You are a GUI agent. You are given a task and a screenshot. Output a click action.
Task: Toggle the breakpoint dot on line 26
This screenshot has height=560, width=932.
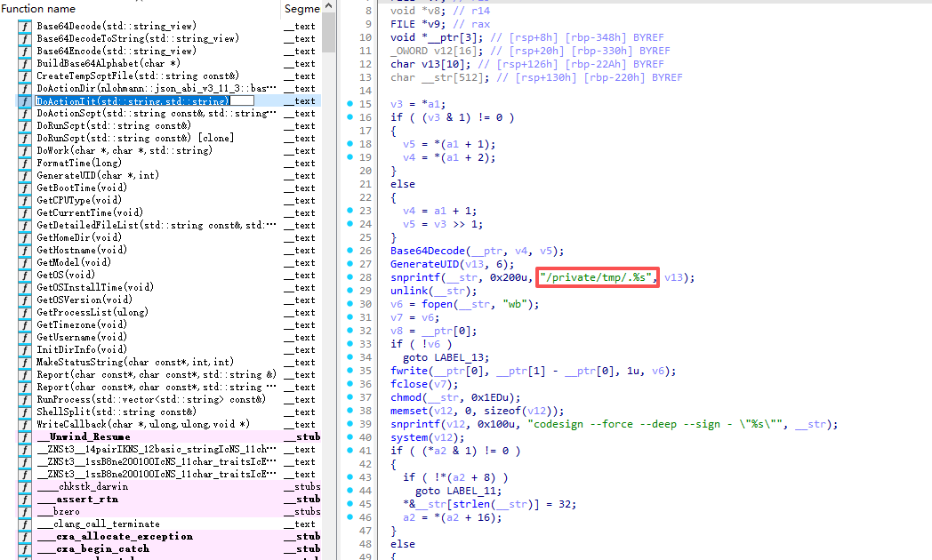[x=352, y=251]
